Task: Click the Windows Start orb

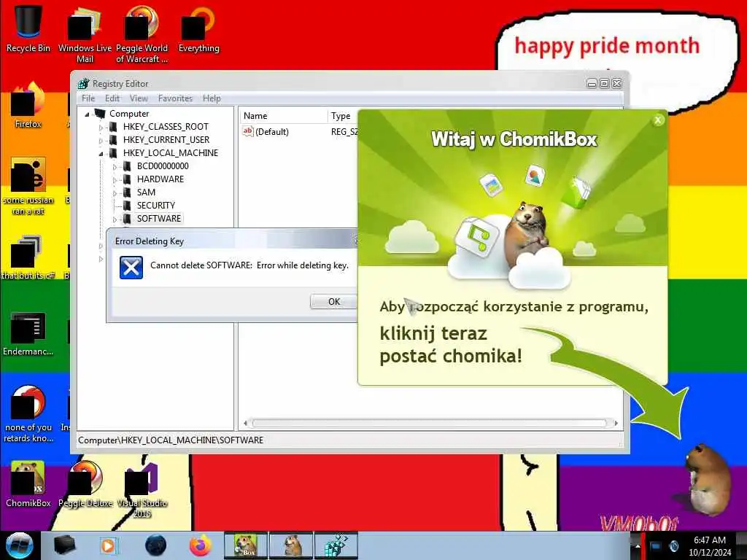Action: point(19,545)
